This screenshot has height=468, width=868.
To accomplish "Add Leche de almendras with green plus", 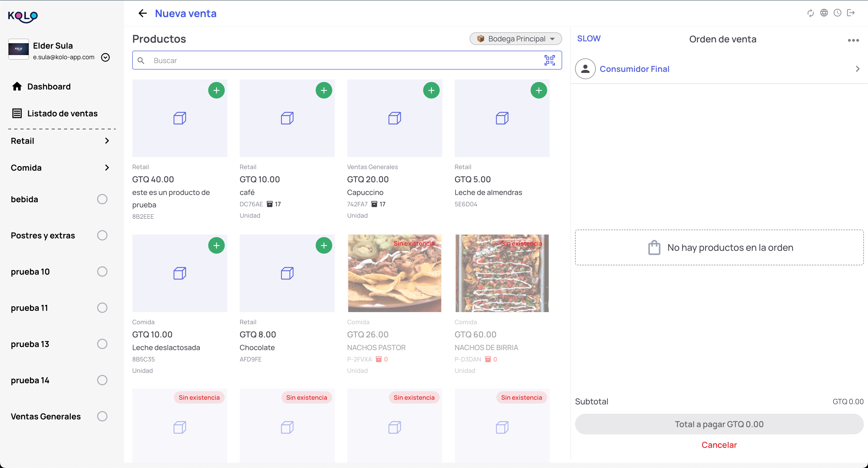I will click(539, 90).
